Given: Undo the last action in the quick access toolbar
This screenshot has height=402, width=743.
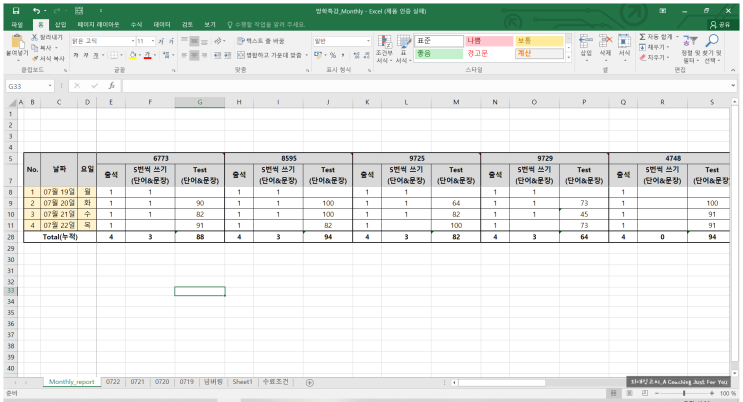Looking at the screenshot, I should pos(36,10).
